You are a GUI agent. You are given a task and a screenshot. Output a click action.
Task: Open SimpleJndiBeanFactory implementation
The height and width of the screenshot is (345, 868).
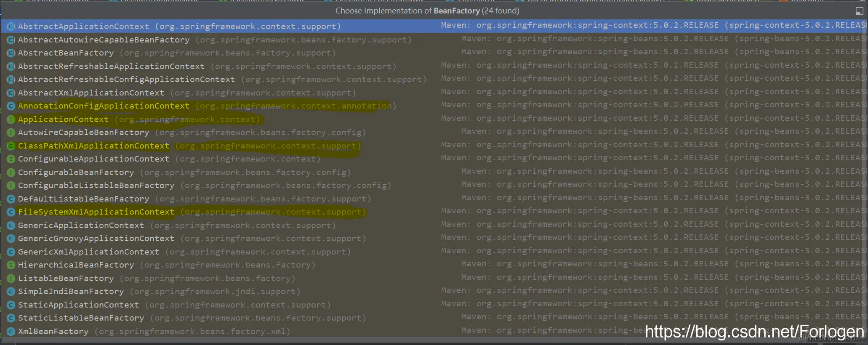(x=71, y=292)
